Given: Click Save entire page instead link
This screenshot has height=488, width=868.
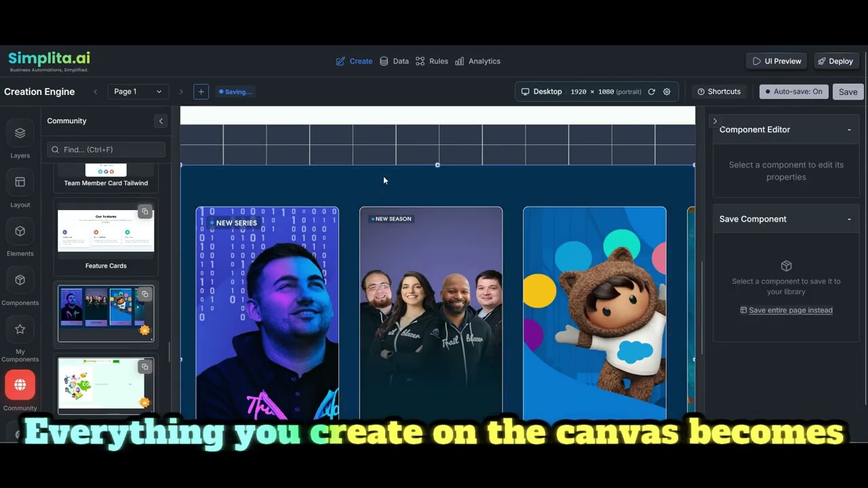Looking at the screenshot, I should [786, 310].
